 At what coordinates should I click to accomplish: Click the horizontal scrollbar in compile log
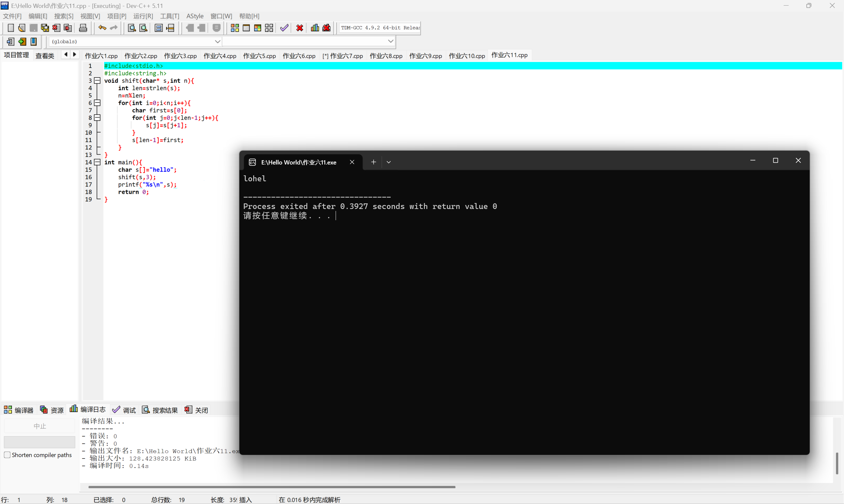coord(272,487)
